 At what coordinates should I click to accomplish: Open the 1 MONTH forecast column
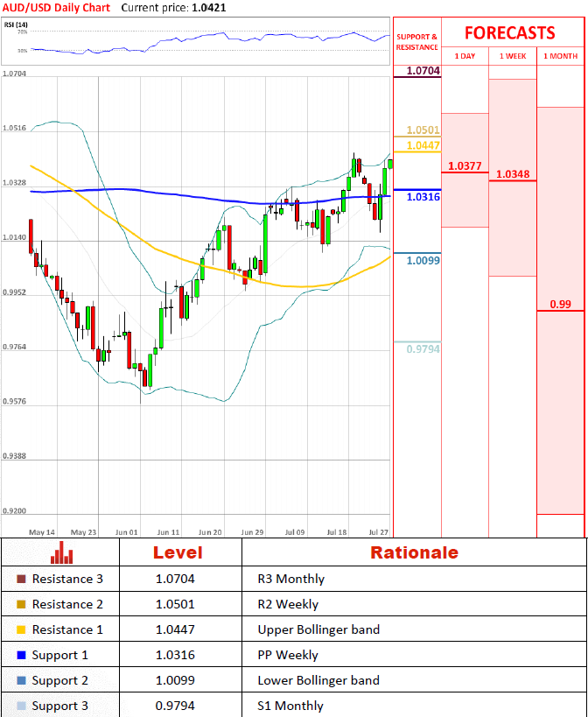pyautogui.click(x=561, y=56)
